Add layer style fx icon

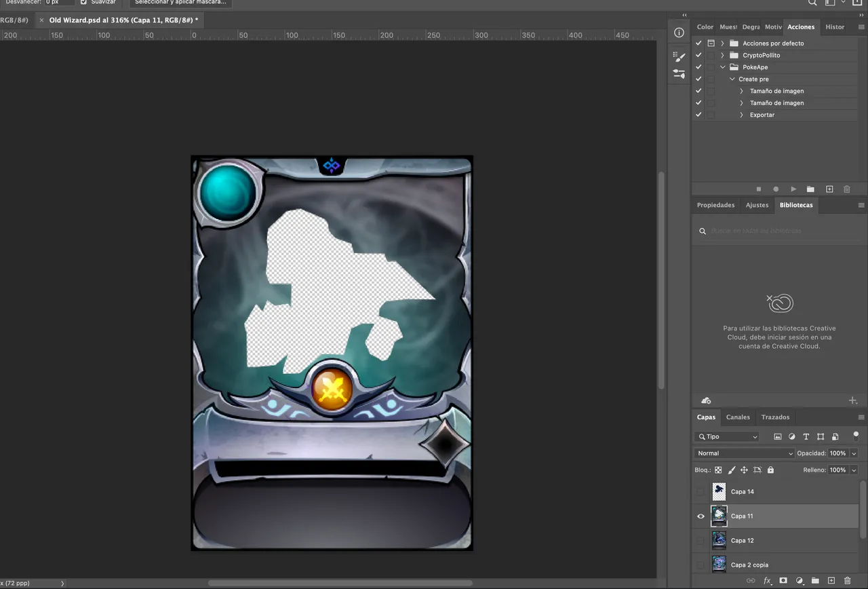[x=768, y=581]
